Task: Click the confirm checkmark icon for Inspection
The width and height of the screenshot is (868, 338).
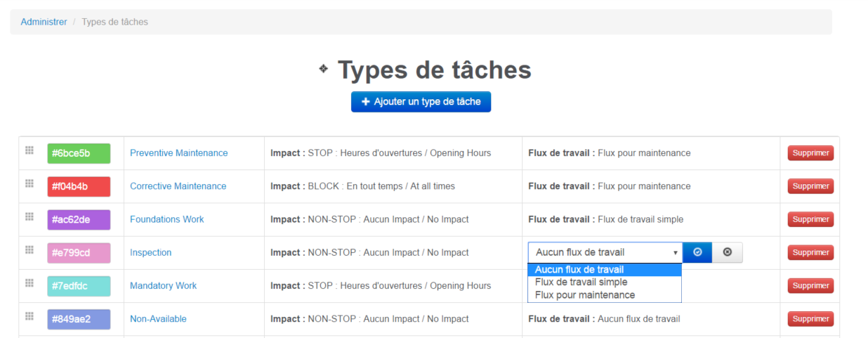Action: (x=697, y=252)
